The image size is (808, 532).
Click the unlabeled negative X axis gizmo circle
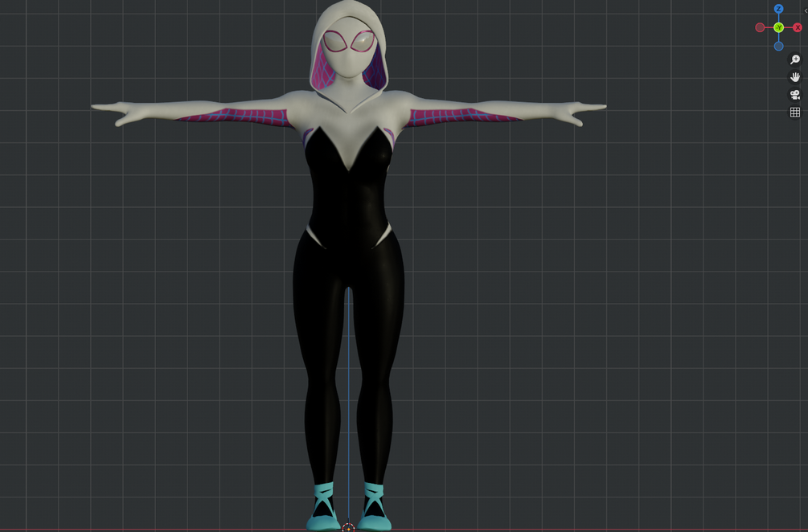[x=760, y=27]
